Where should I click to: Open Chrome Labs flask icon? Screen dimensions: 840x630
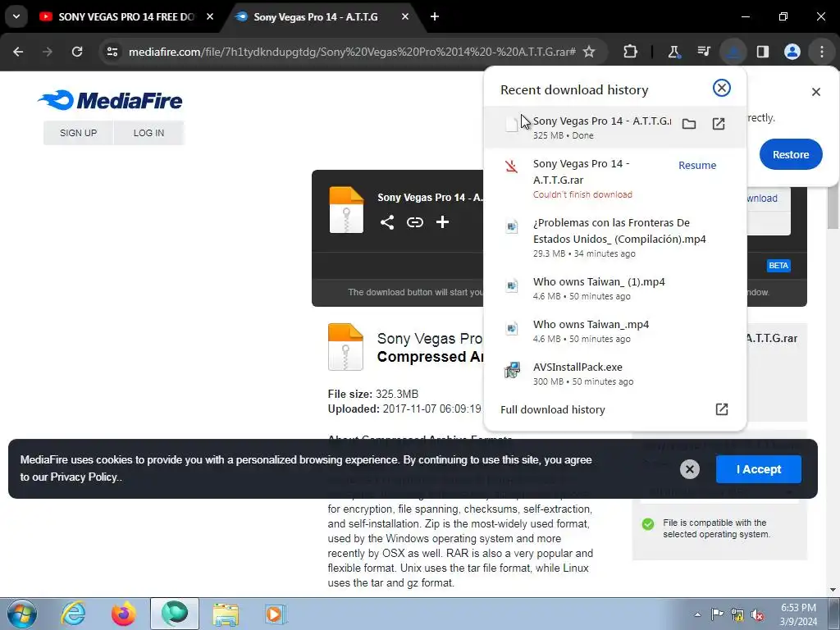pyautogui.click(x=673, y=52)
